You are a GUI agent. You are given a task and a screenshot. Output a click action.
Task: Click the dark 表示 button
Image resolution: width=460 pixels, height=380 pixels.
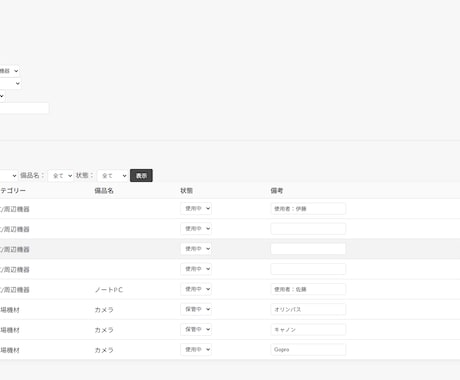point(141,176)
